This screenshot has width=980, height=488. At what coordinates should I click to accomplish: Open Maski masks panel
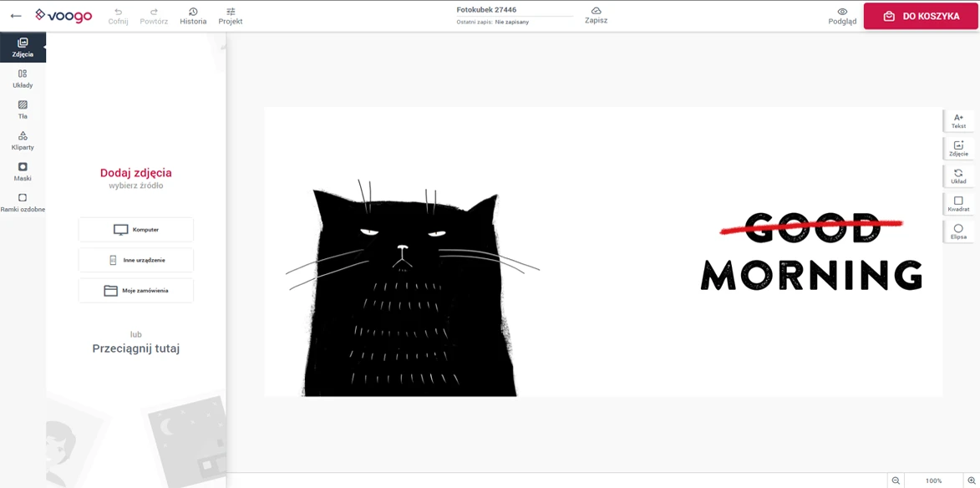[x=23, y=171]
